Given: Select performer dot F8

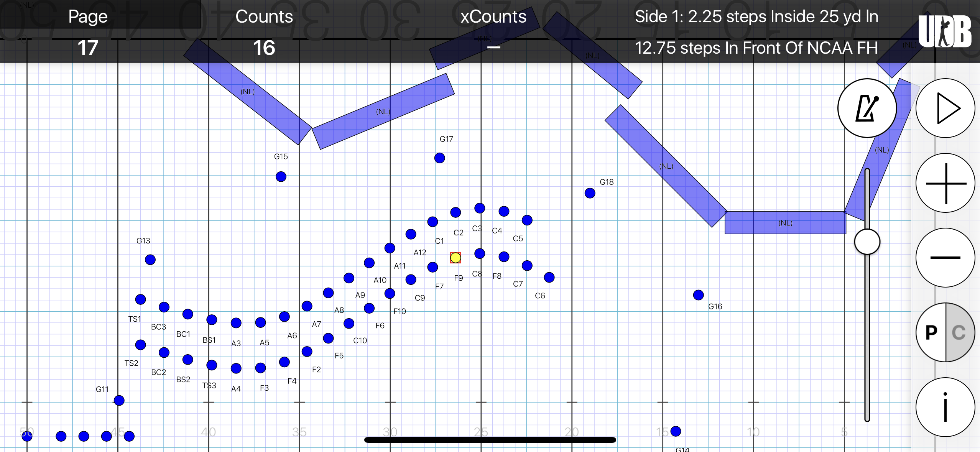Looking at the screenshot, I should [504, 257].
